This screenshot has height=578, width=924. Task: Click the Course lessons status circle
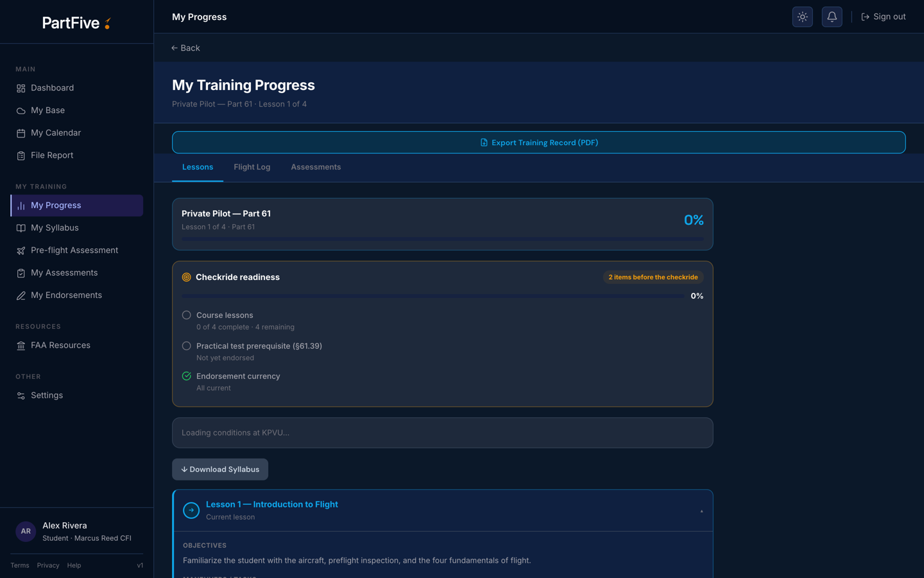(187, 315)
